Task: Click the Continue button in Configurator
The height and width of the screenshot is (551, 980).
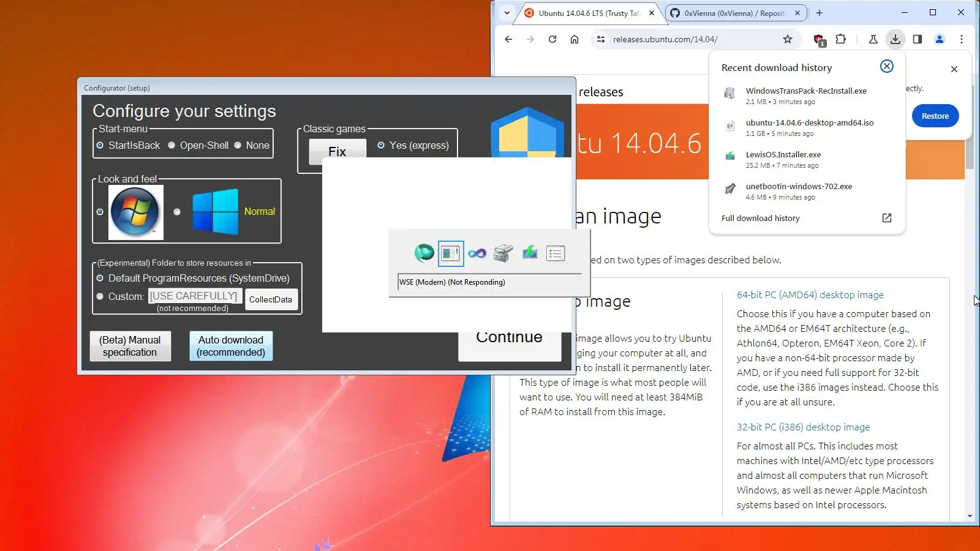Action: (510, 345)
